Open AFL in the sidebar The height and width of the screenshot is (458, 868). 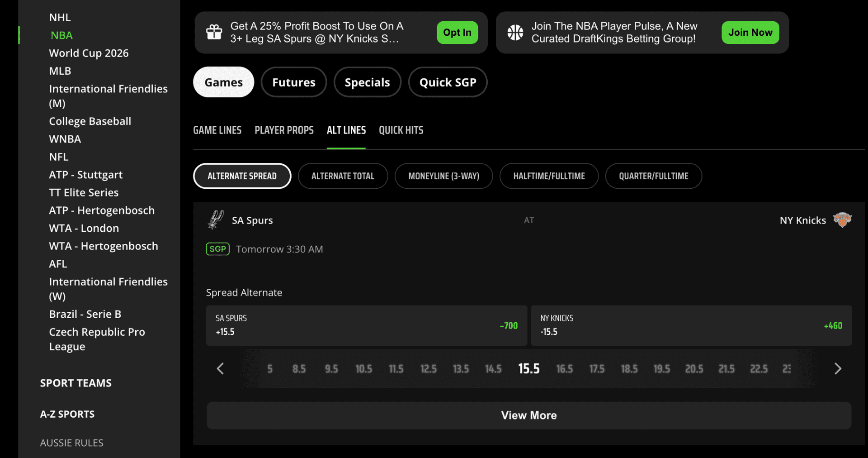pyautogui.click(x=58, y=264)
